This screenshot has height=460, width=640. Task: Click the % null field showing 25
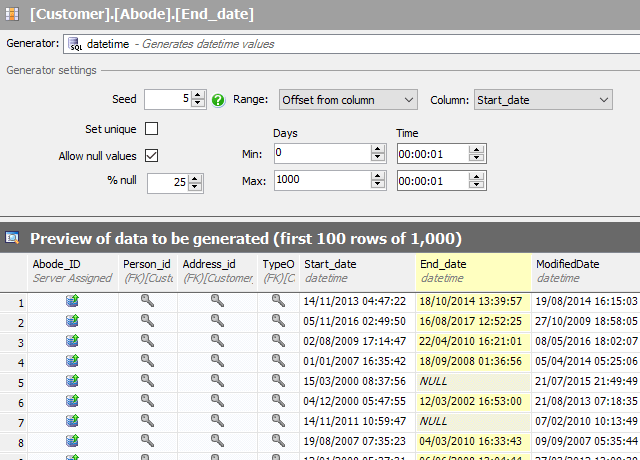click(x=168, y=183)
